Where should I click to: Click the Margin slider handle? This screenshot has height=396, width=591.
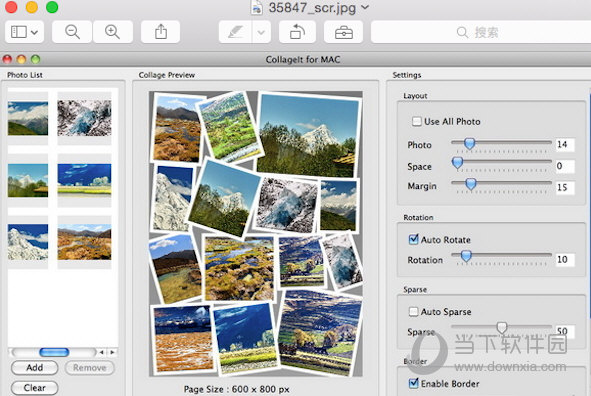(x=470, y=184)
